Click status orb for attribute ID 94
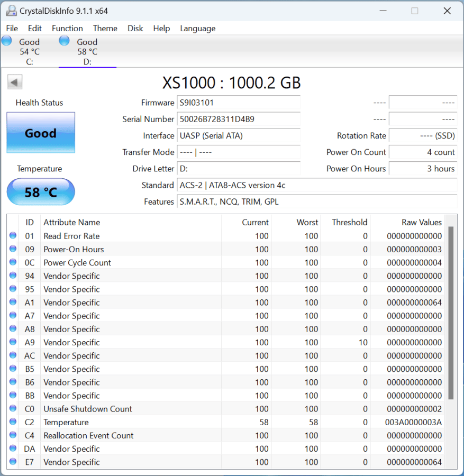 pos(13,276)
